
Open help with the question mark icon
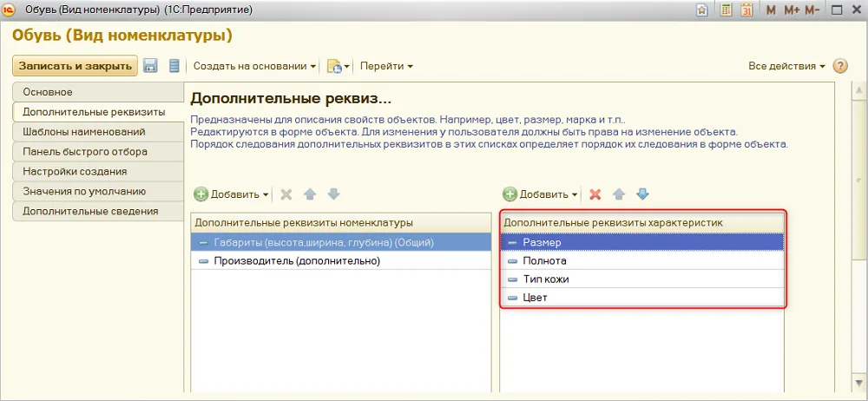tap(840, 66)
